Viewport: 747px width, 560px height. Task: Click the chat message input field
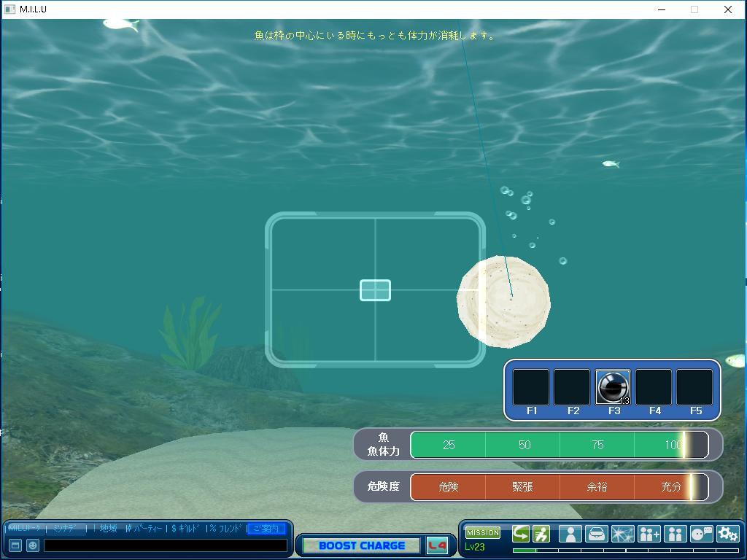(165, 545)
